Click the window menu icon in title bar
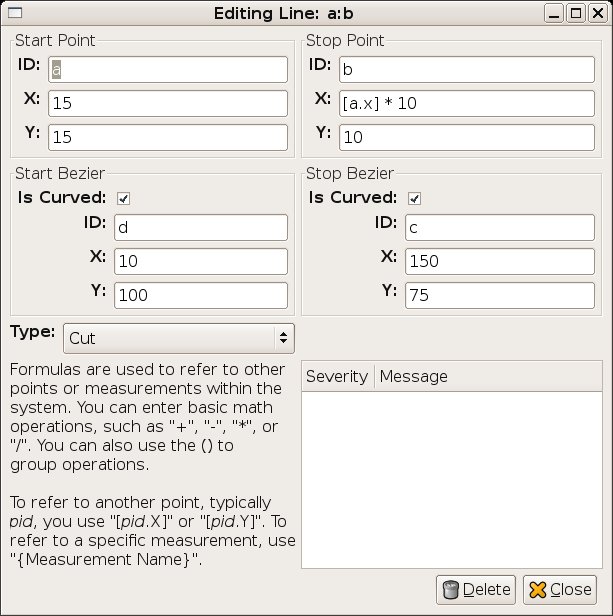Viewport: 613px width, 616px height. pyautogui.click(x=15, y=13)
